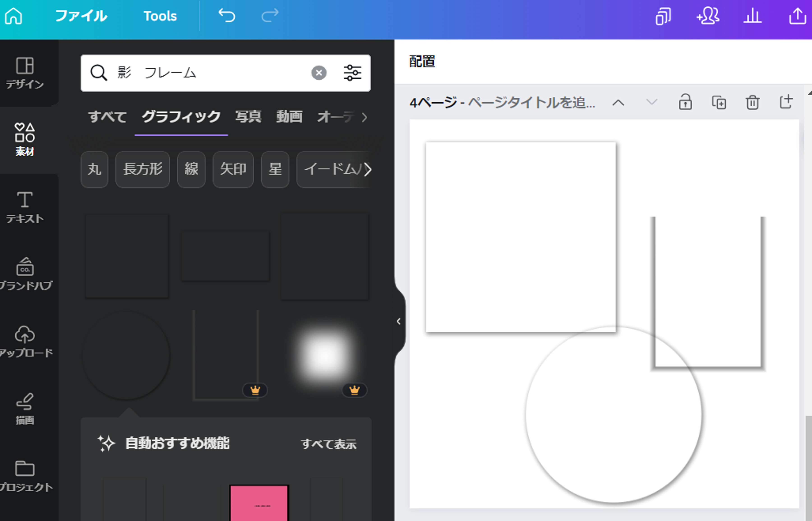Move page 4 up with the up chevron
Image resolution: width=812 pixels, height=521 pixels.
point(618,102)
